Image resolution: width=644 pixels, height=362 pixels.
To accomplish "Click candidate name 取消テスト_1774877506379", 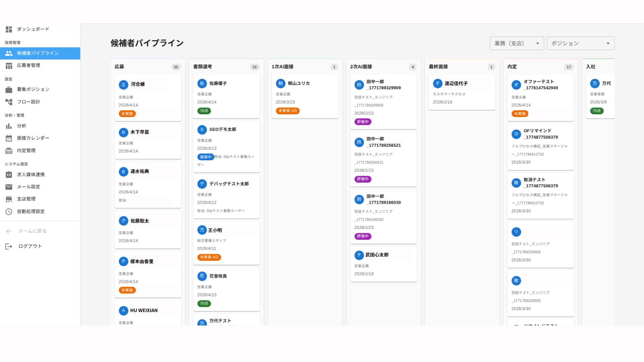I will click(541, 183).
